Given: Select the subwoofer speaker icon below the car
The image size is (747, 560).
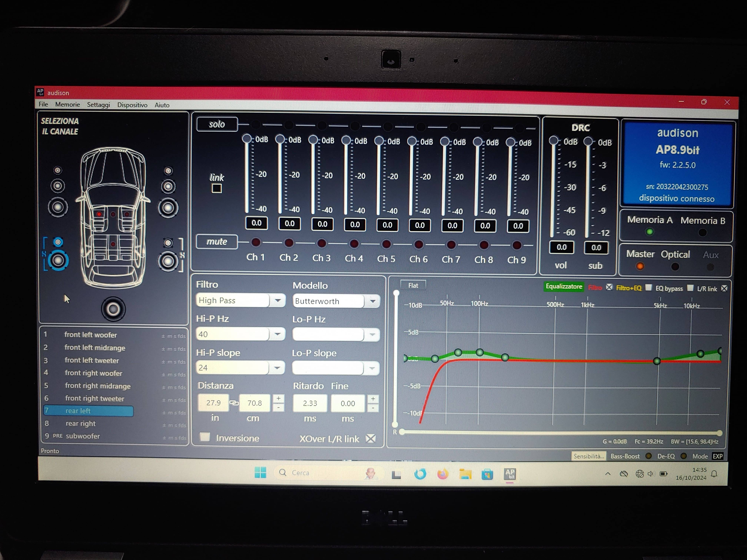Looking at the screenshot, I should pyautogui.click(x=113, y=309).
